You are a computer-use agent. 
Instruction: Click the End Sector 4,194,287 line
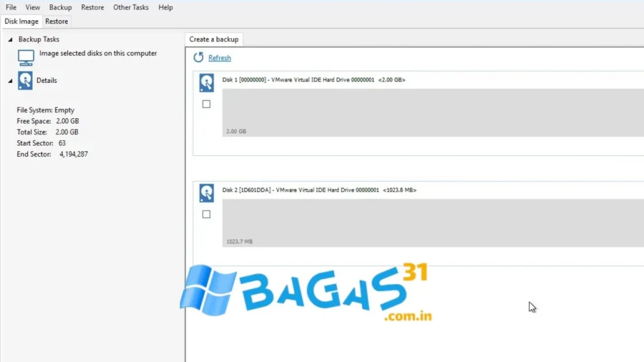[x=52, y=155]
